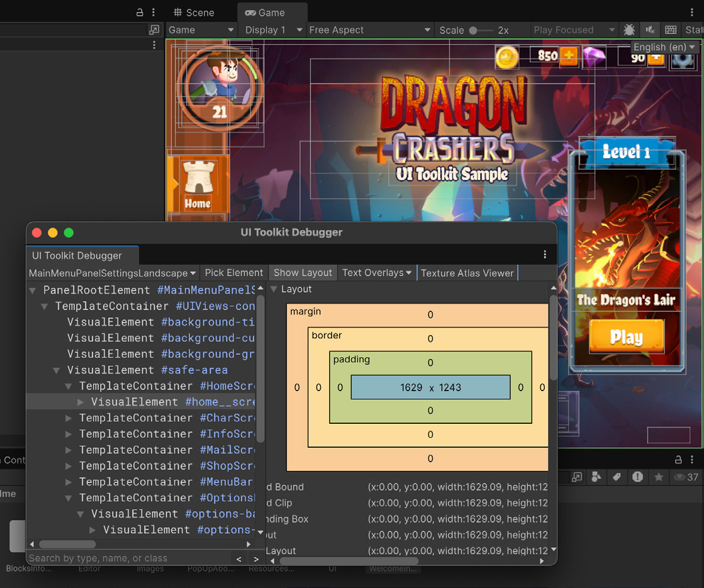Open the Game view mode dropdown

(x=201, y=30)
